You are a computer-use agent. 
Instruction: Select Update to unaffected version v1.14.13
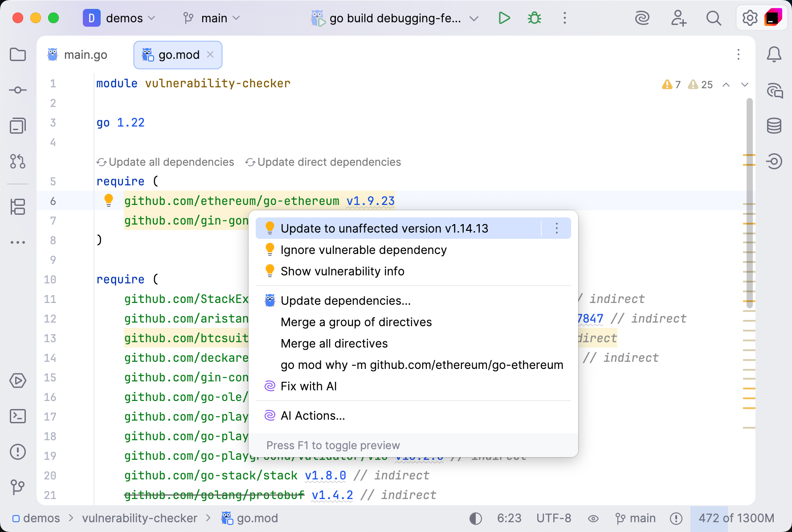384,229
